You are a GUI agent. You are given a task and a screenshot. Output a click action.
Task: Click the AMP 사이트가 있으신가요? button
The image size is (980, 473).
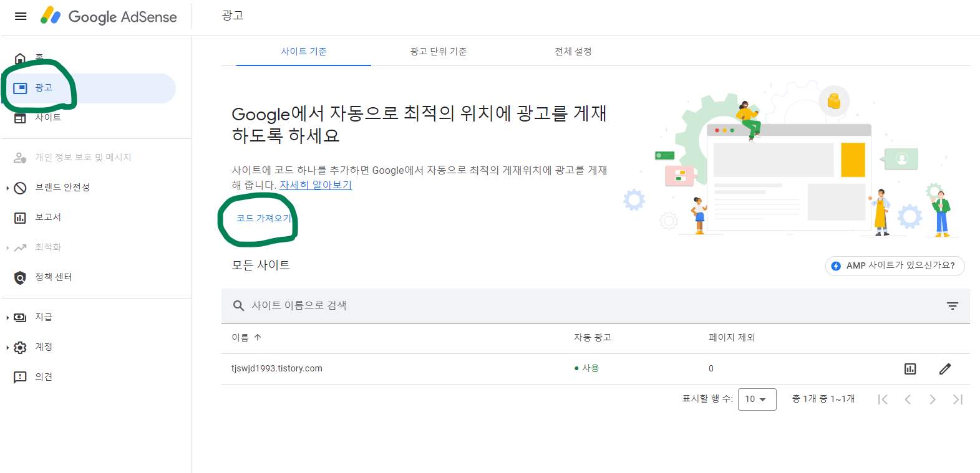[895, 266]
